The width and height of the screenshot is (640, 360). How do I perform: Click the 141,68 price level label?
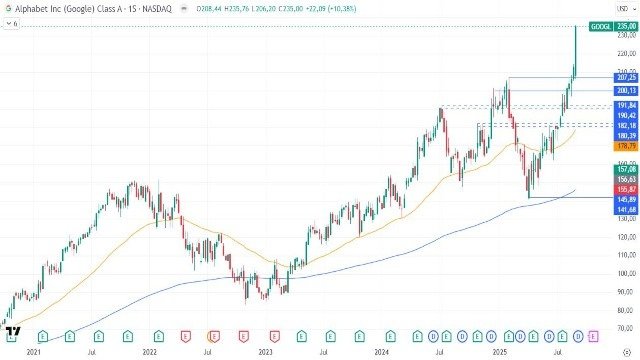[626, 210]
